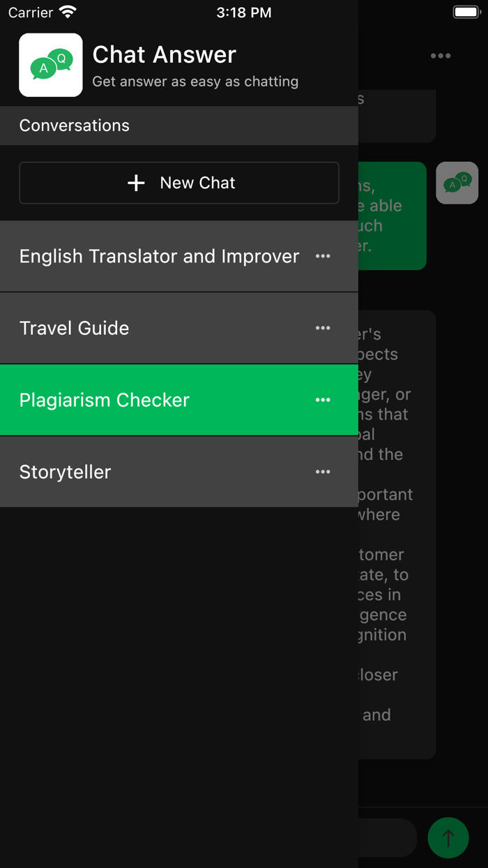This screenshot has height=868, width=488.
Task: Open the Plagiarism Checker conversation
Action: point(105,400)
